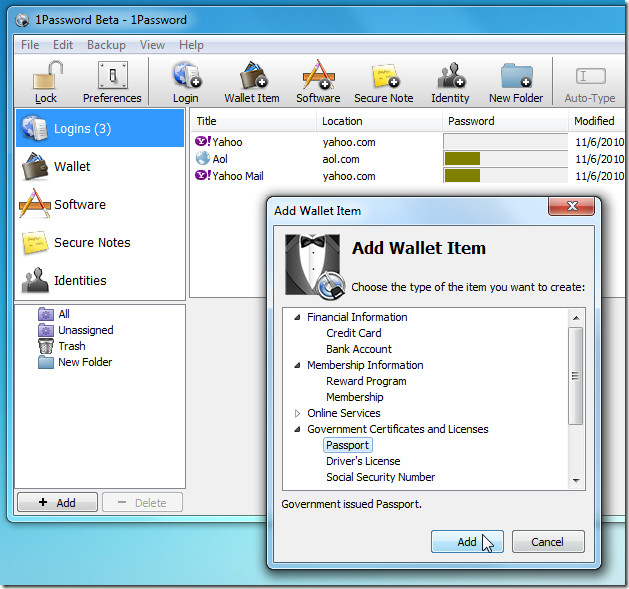Select Passport item type
The width and height of the screenshot is (629, 589).
click(x=347, y=445)
